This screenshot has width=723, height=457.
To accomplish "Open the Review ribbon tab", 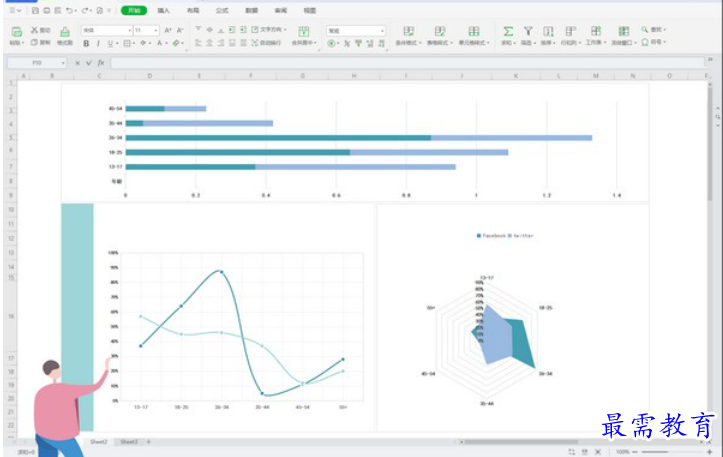I will pyautogui.click(x=280, y=10).
